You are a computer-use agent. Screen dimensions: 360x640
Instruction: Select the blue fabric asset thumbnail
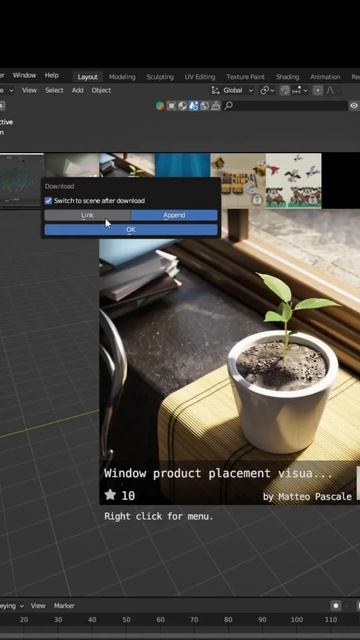click(182, 165)
